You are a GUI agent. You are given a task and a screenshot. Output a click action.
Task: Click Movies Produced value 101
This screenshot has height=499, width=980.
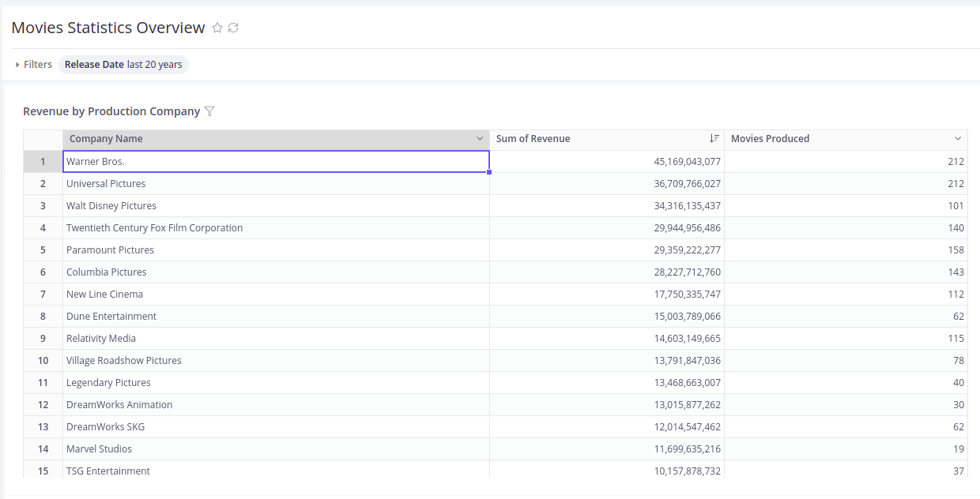tap(846, 205)
